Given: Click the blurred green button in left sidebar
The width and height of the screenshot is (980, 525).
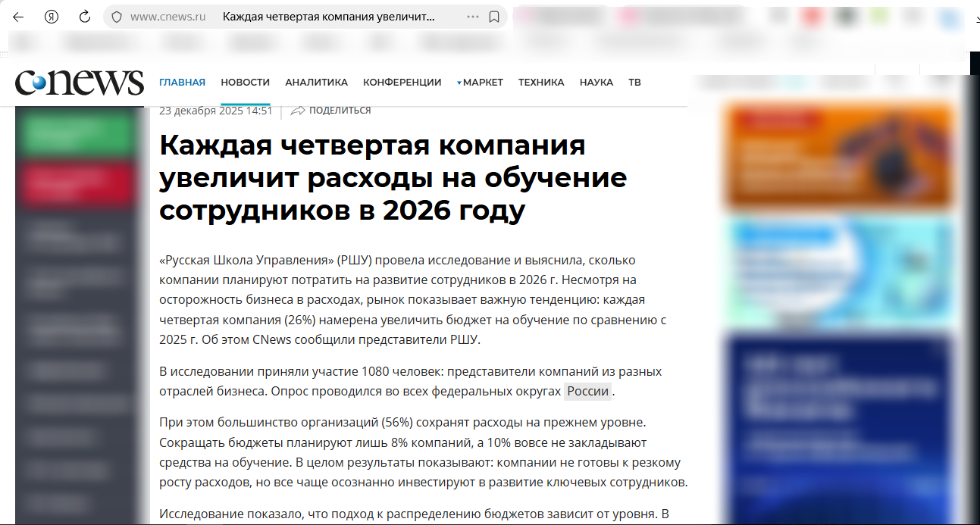Looking at the screenshot, I should coord(78,135).
